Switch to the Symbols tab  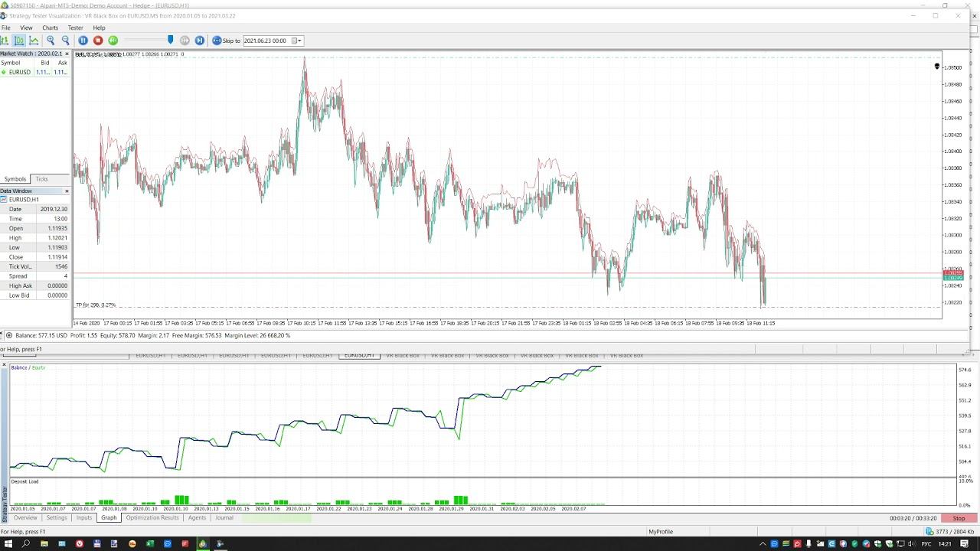point(15,179)
